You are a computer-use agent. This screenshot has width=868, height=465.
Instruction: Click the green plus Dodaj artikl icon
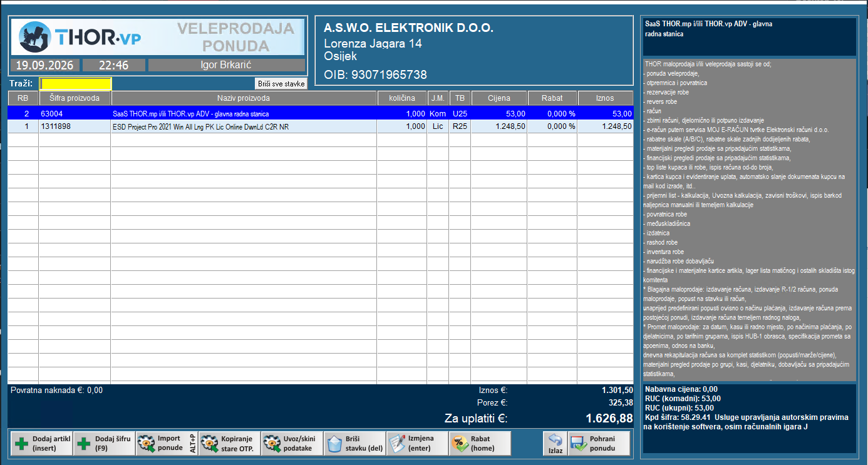tap(22, 444)
